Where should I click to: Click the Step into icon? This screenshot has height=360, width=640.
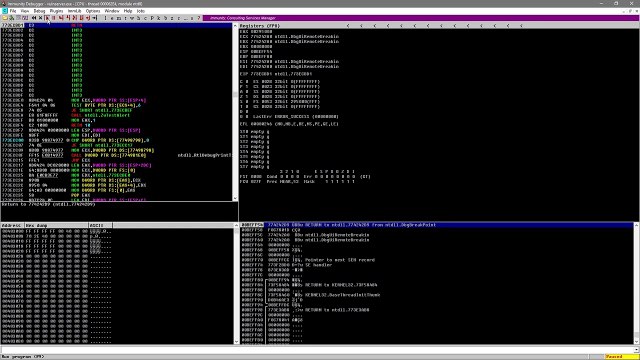[x=61, y=18]
